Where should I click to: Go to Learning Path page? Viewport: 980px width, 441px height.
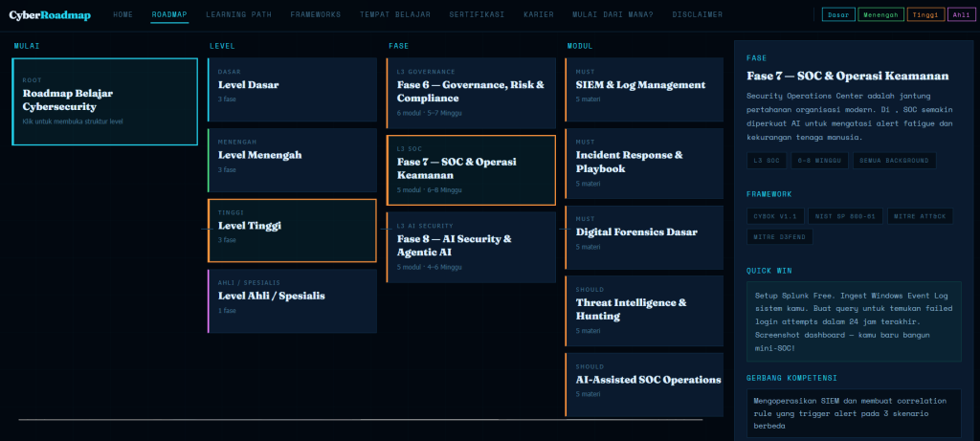coord(238,14)
